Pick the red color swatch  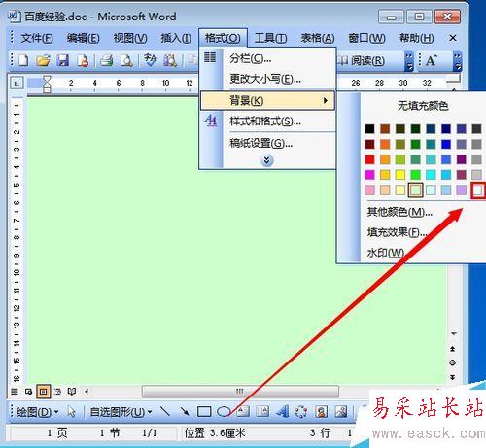[x=369, y=159]
